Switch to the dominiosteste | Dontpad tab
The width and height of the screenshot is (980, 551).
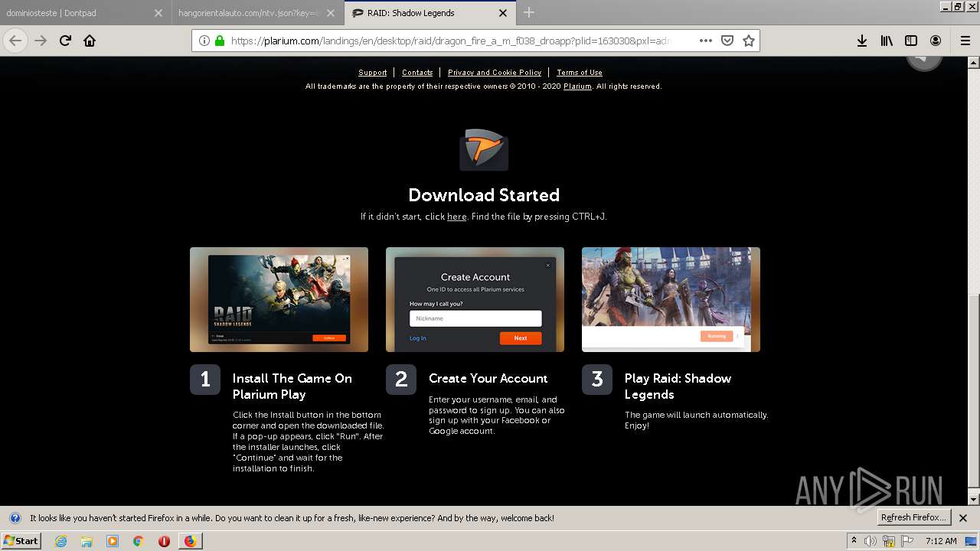[85, 13]
